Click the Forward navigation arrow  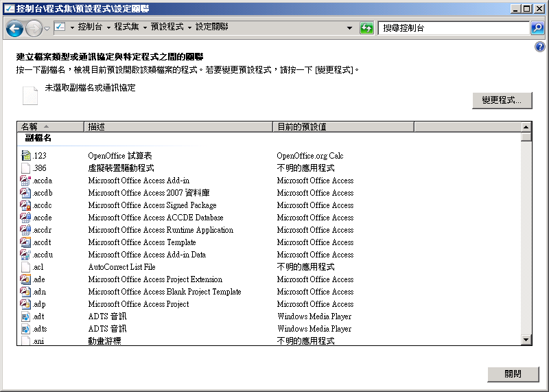34,28
